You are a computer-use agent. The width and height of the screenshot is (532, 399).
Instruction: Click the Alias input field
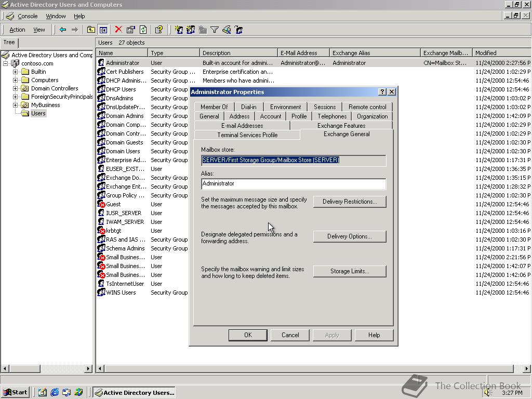(x=294, y=183)
